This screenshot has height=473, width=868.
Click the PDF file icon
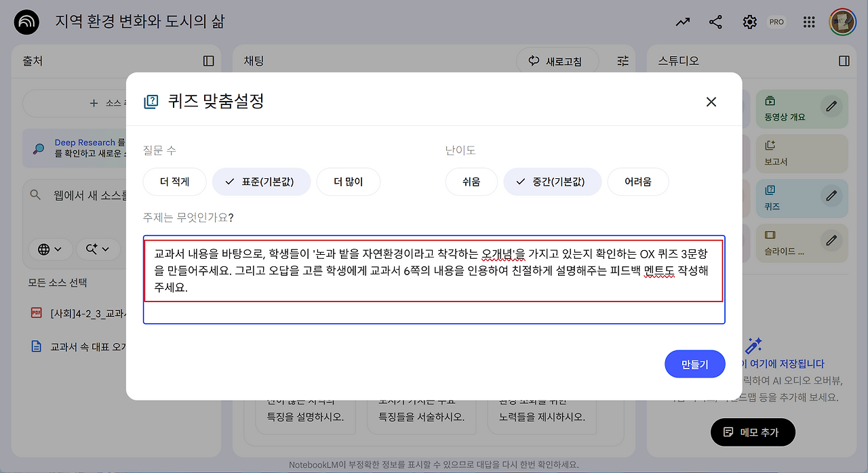point(36,312)
